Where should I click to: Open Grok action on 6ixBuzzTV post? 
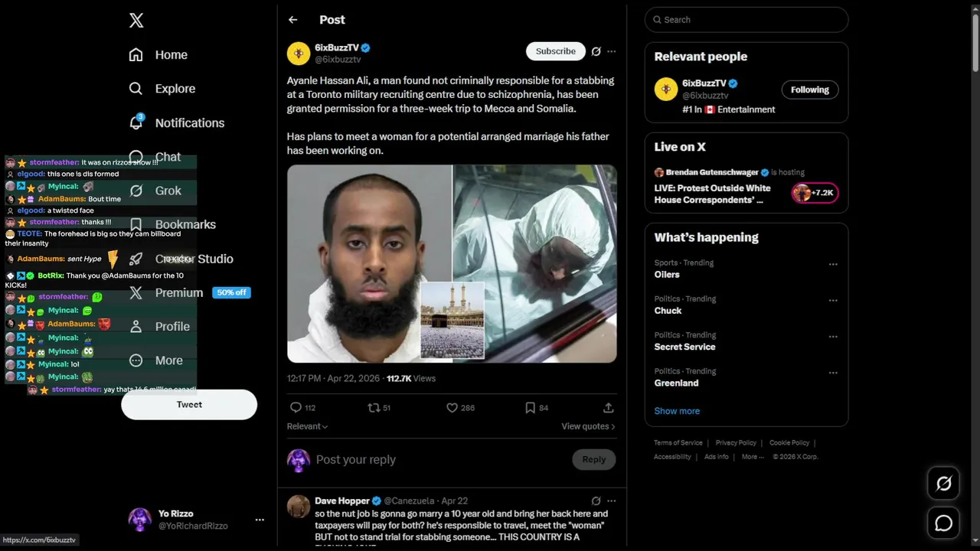[x=596, y=51]
